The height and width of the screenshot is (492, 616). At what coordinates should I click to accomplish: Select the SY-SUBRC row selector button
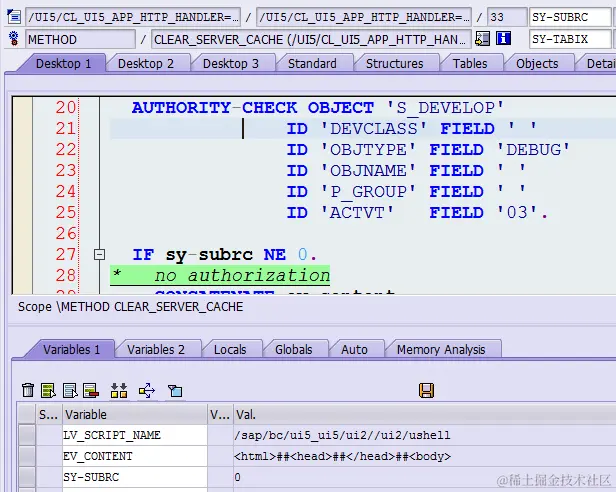27,477
